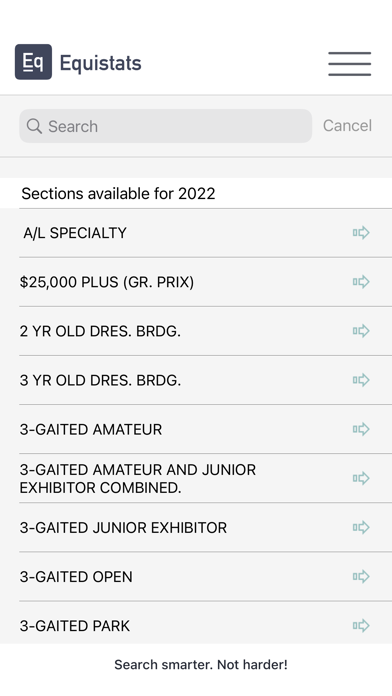Tap the Equistats Eq logo icon

click(x=33, y=62)
